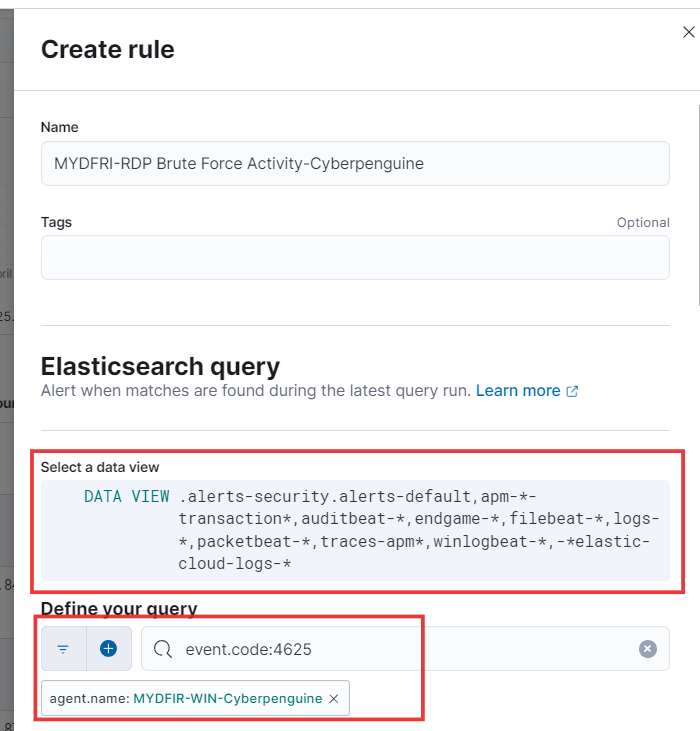Remove the agent.name filter pill
The width and height of the screenshot is (700, 731).
point(334,698)
